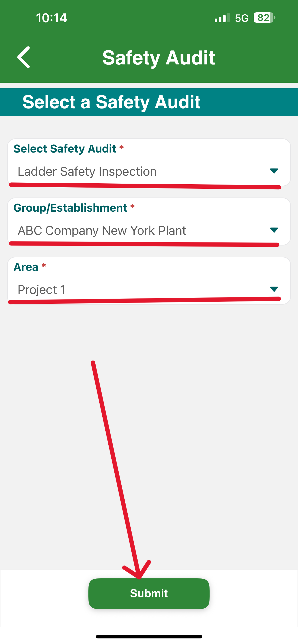
Task: Tap the Select a Safety Audit banner
Action: point(149,102)
